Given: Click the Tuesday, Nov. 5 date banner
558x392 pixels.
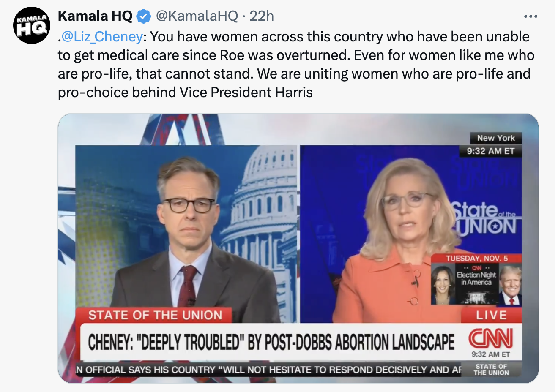Looking at the screenshot, I should (476, 258).
